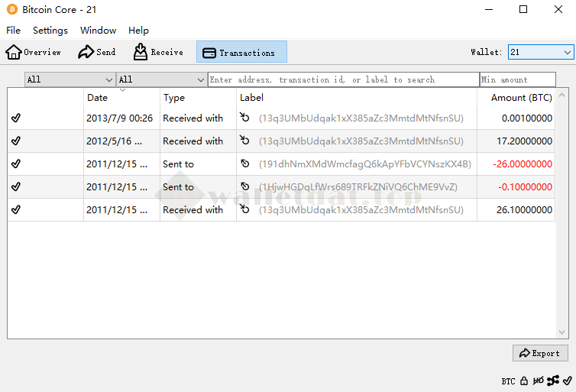The image size is (576, 392).
Task: Sort transactions by Amount (BTC) column header
Action: point(521,98)
